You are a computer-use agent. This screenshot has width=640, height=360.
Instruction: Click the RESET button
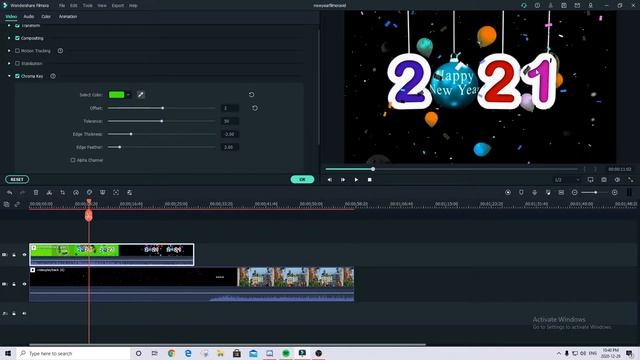click(x=17, y=179)
